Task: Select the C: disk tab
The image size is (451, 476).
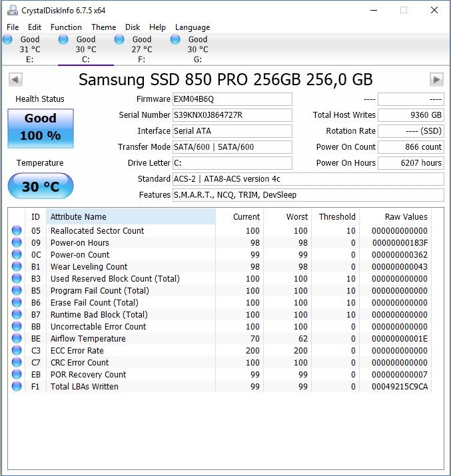Action: [x=86, y=49]
